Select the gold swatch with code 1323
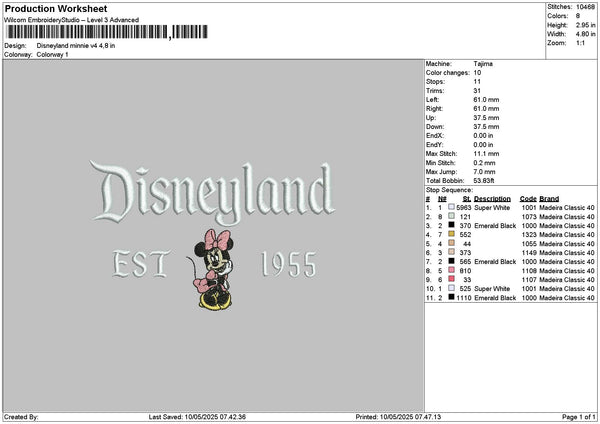 pyautogui.click(x=452, y=234)
